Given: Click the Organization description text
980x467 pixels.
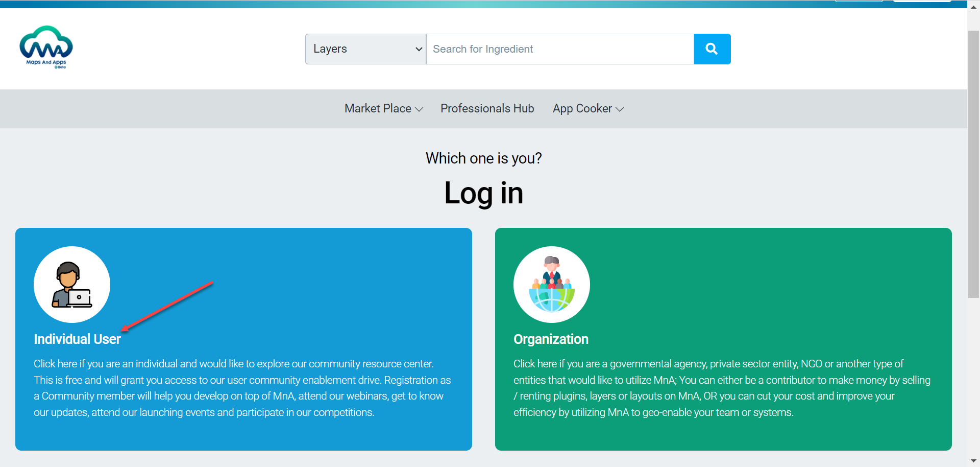Looking at the screenshot, I should (722, 388).
